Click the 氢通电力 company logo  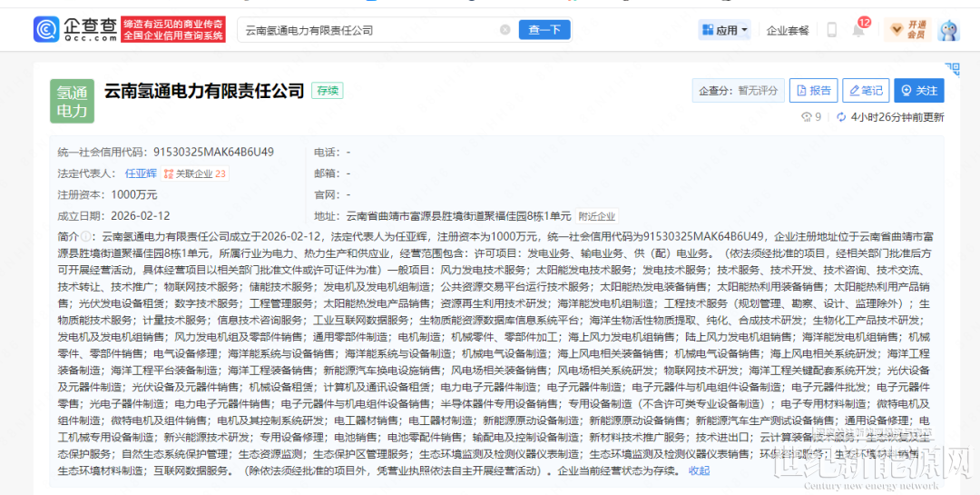click(72, 101)
